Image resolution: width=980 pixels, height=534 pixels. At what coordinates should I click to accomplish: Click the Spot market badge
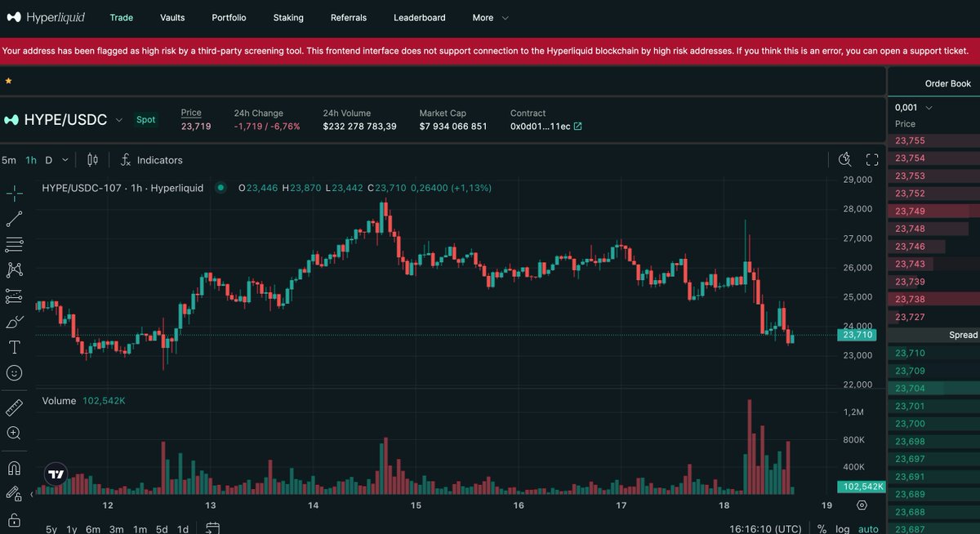point(145,119)
